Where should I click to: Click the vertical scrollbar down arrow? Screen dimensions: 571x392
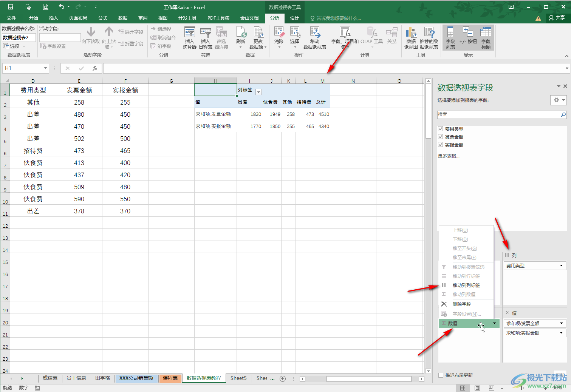coord(428,371)
